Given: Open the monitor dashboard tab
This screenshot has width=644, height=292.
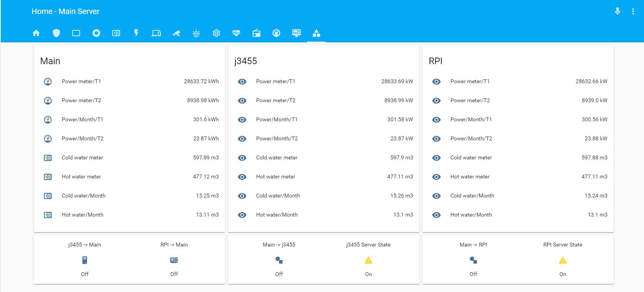Looking at the screenshot, I should pyautogui.click(x=297, y=33).
